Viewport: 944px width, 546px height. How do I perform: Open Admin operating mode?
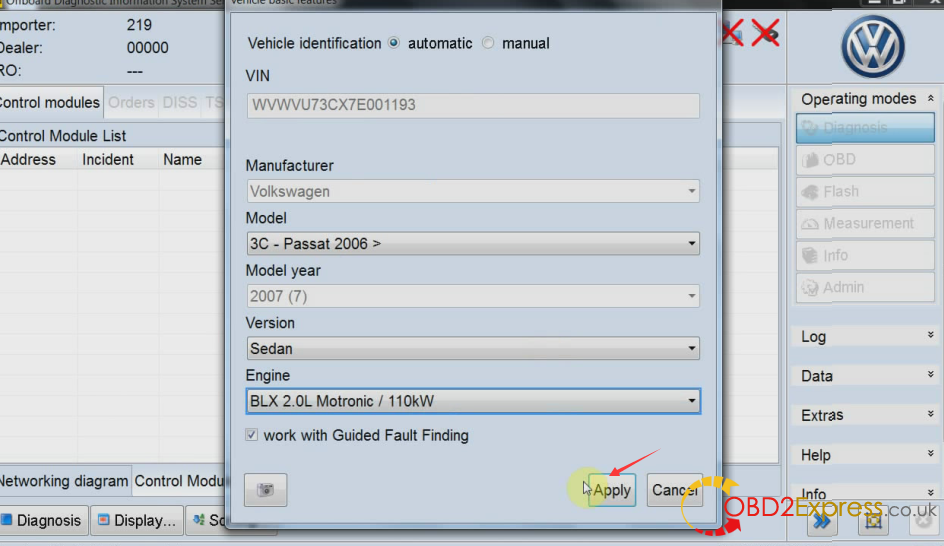(x=865, y=287)
